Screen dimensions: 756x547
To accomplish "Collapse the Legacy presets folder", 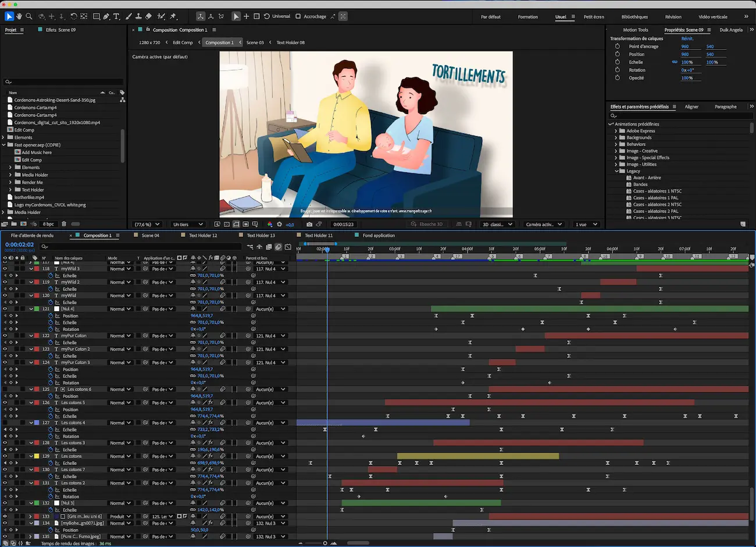I will point(616,171).
